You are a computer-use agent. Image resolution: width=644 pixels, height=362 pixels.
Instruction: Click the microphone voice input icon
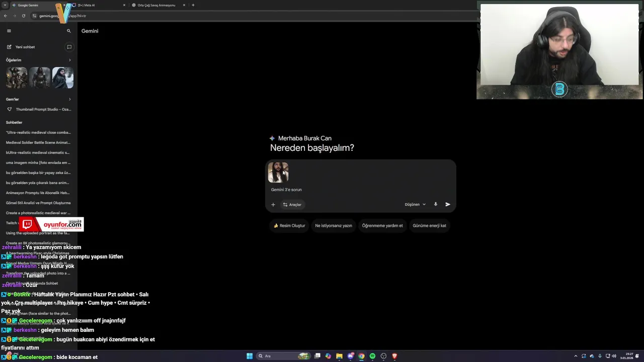436,204
